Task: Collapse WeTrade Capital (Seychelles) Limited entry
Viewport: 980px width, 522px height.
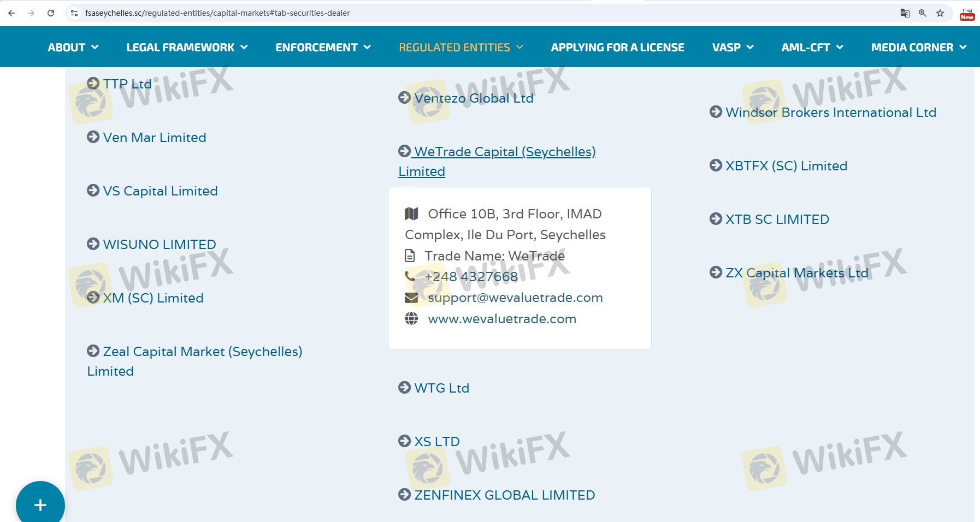Action: 504,152
